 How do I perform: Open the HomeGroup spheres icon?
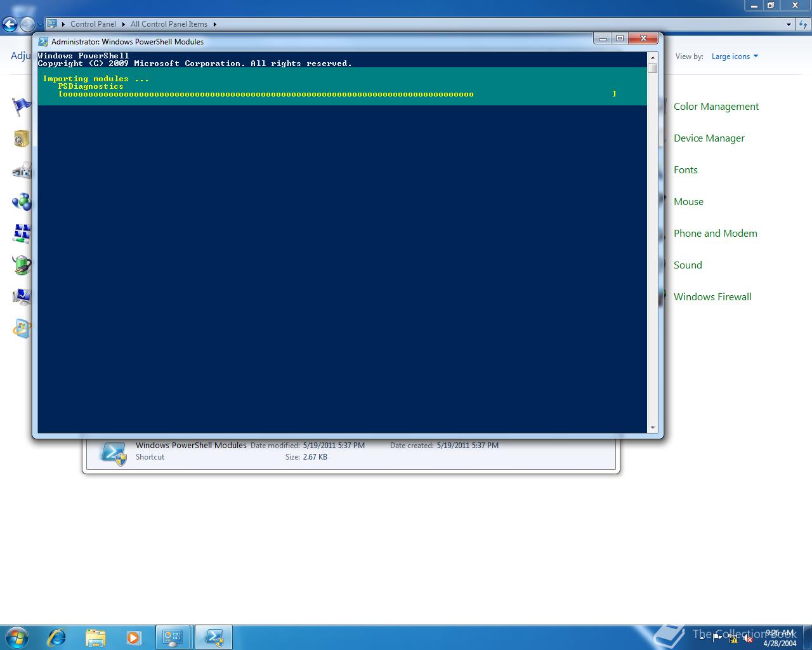tap(22, 202)
